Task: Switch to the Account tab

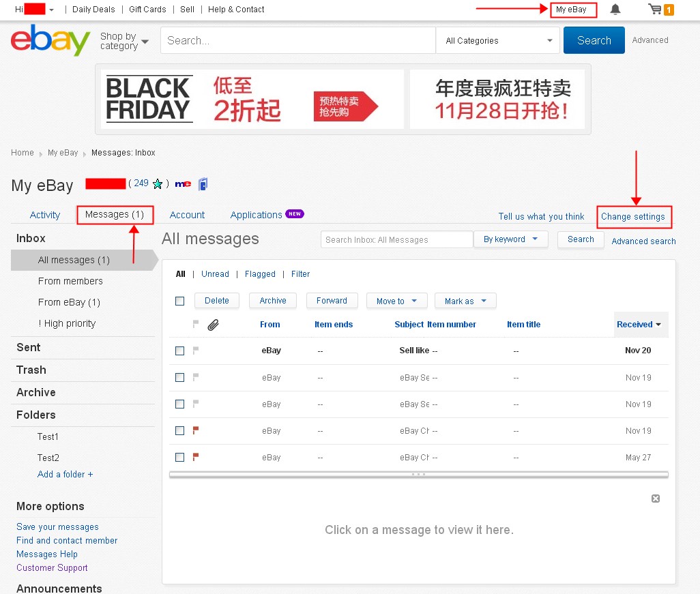Action: (x=187, y=215)
